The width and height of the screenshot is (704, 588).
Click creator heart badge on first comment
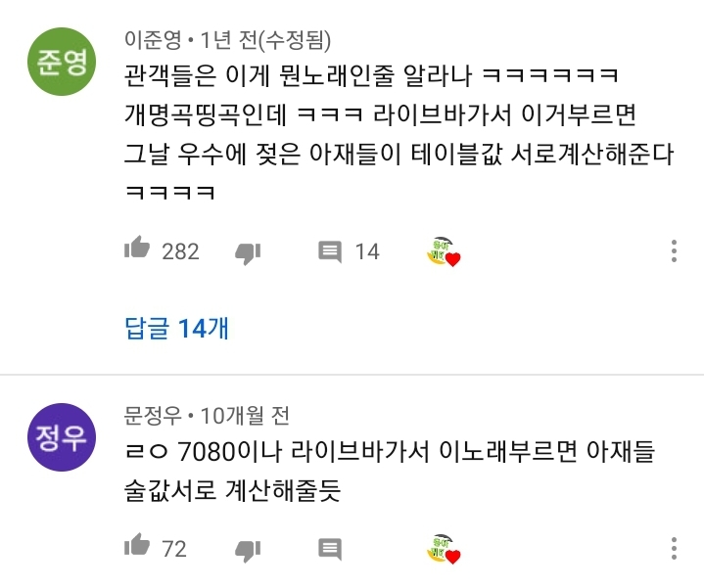coord(444,251)
